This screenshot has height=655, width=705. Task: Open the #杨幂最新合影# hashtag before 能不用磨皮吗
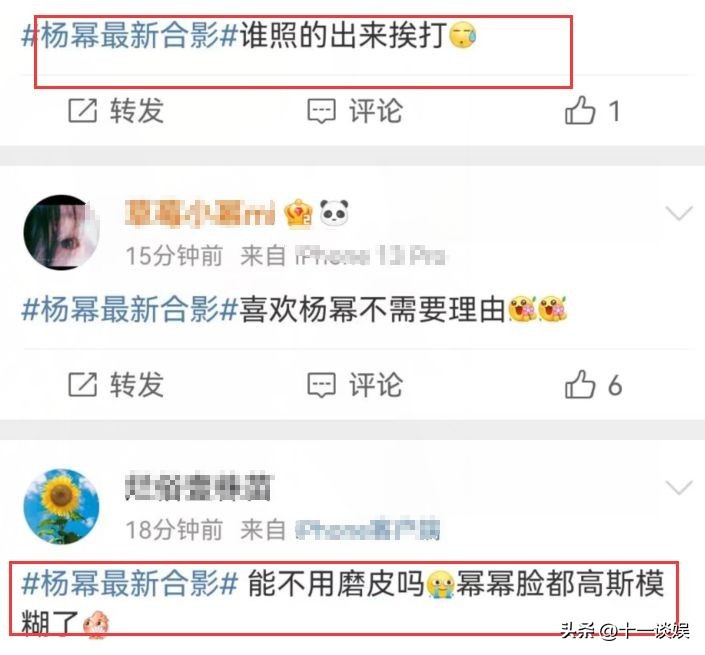click(x=129, y=584)
